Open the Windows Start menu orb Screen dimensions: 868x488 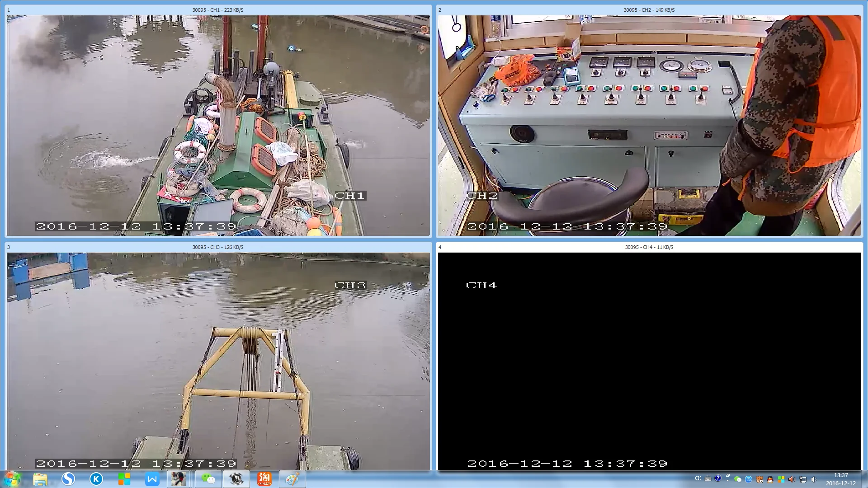[12, 479]
